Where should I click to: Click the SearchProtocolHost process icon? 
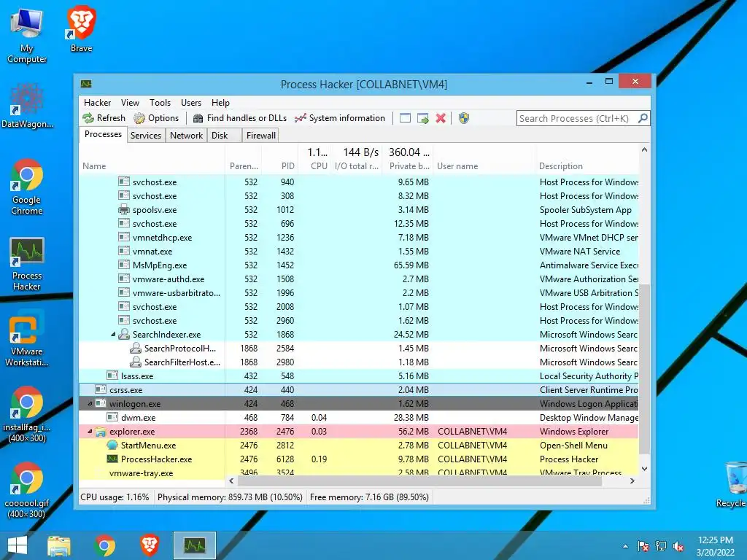click(x=135, y=348)
